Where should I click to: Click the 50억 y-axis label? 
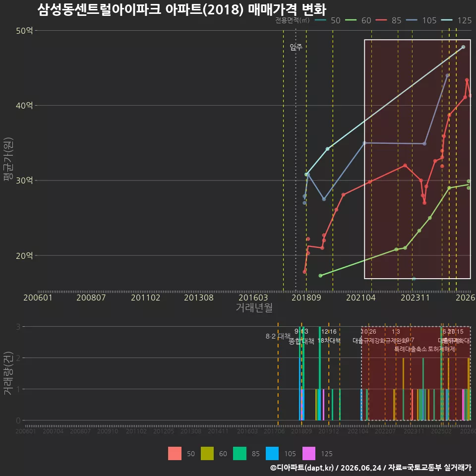[x=24, y=31]
